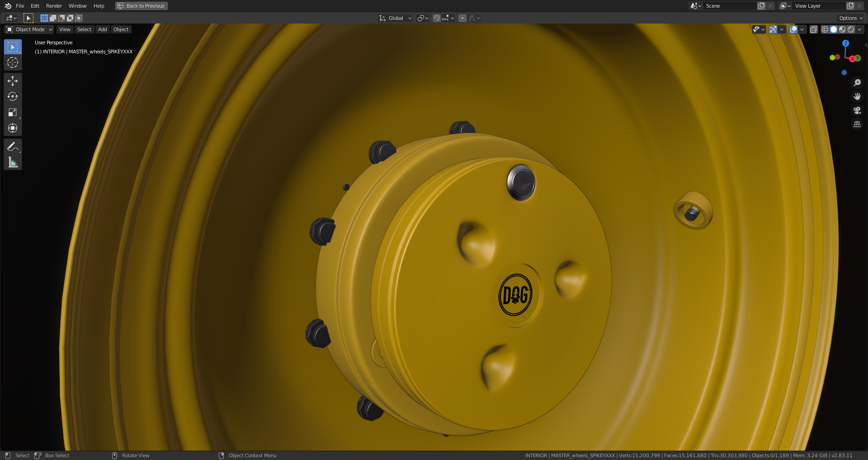Open the Edit menu
This screenshot has height=460, width=868.
click(35, 6)
